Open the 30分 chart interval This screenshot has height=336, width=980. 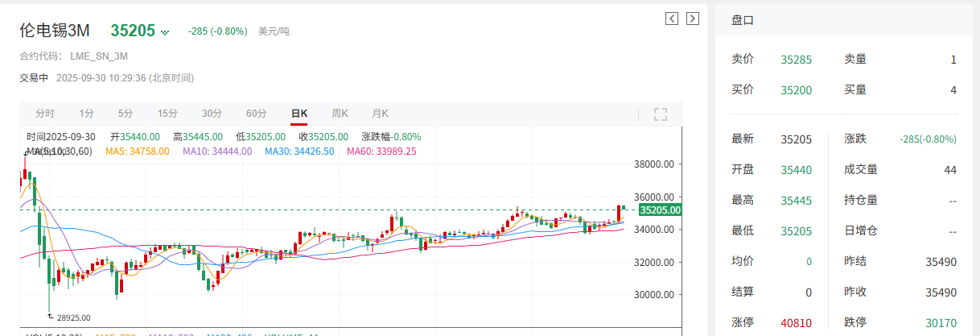click(x=212, y=114)
